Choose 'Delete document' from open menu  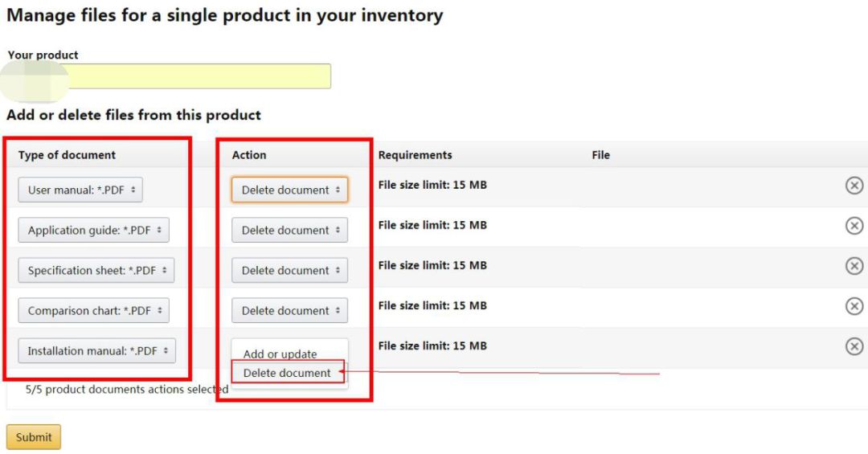point(287,373)
